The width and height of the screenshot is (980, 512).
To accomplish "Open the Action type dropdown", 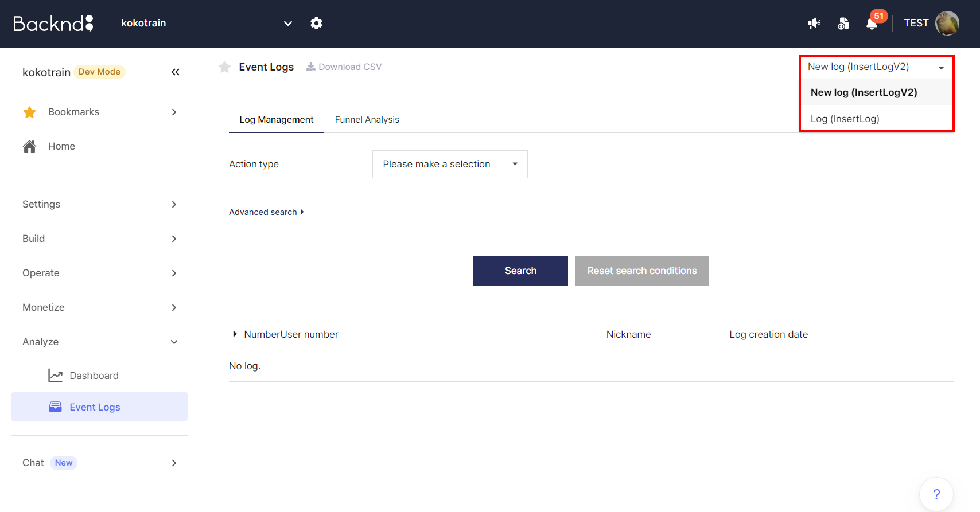I will (450, 164).
